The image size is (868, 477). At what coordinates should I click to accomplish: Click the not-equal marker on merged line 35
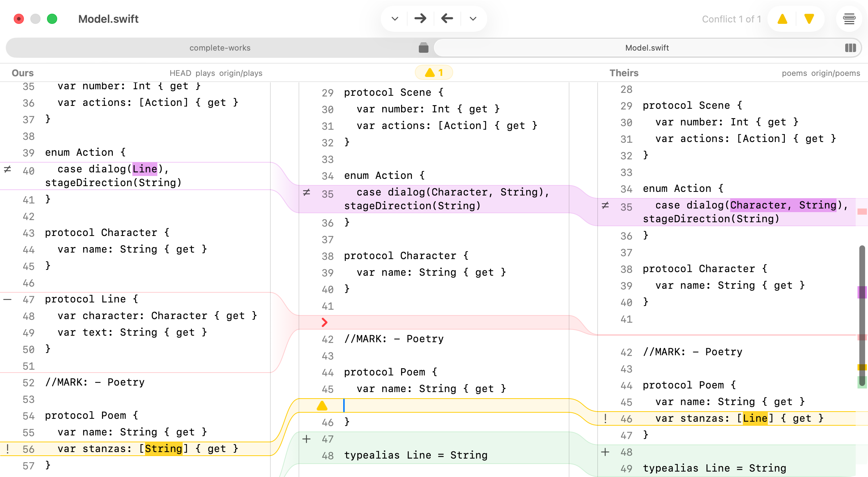pyautogui.click(x=307, y=192)
